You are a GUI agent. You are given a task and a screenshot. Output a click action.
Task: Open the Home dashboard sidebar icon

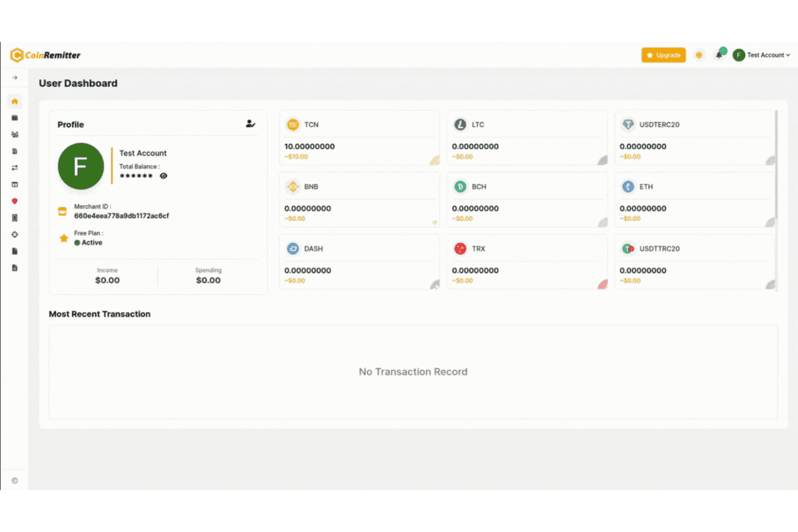point(15,101)
